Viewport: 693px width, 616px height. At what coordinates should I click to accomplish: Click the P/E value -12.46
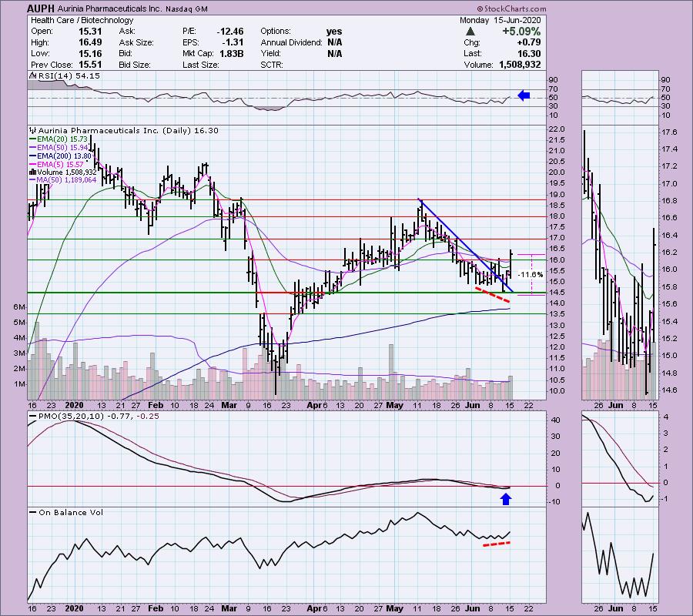coord(229,32)
